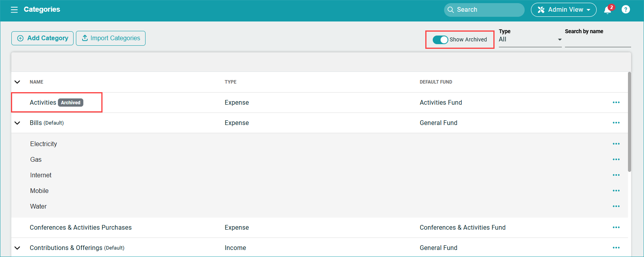The width and height of the screenshot is (644, 257).
Task: Open more options for Internet subcategory
Action: click(x=616, y=175)
